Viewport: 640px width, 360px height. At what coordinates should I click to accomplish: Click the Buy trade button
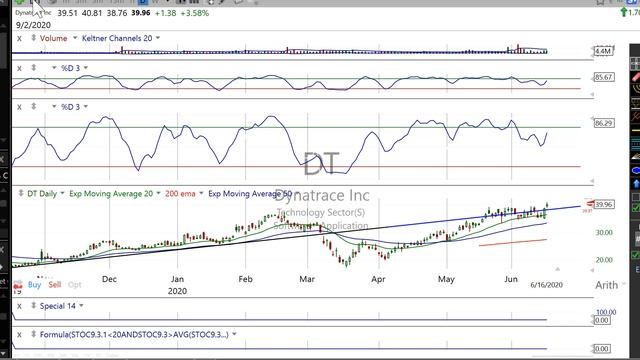point(35,284)
